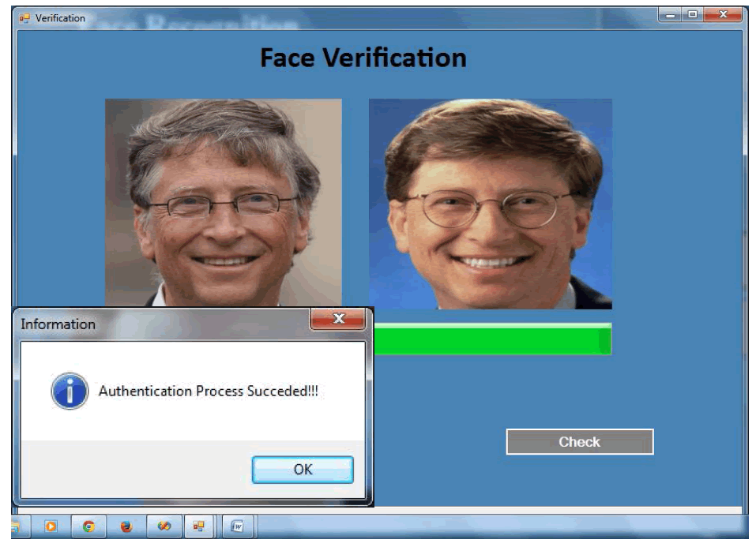The height and width of the screenshot is (547, 756).
Task: Minimize the Verification window
Action: pos(671,15)
